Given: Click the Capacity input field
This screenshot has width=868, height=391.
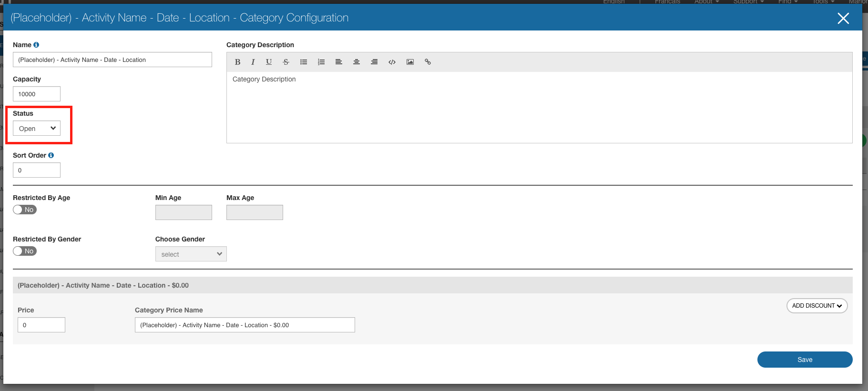Looking at the screenshot, I should 37,94.
